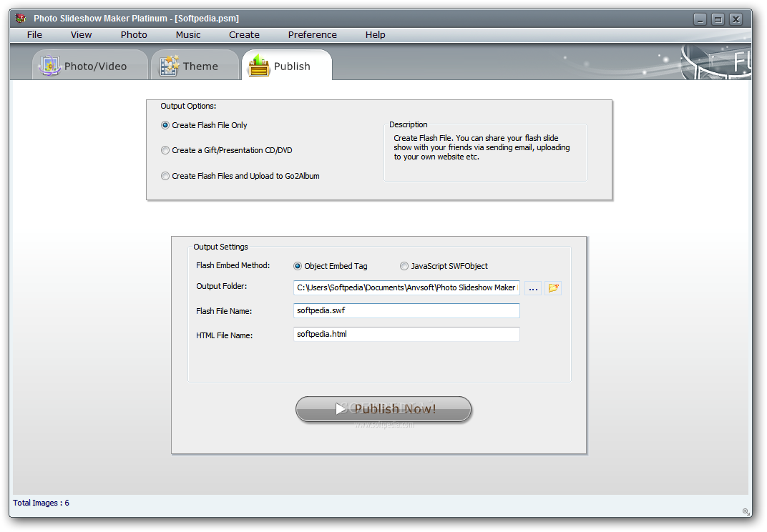Image resolution: width=767 pixels, height=532 pixels.
Task: Switch to the Theme tab
Action: click(194, 65)
